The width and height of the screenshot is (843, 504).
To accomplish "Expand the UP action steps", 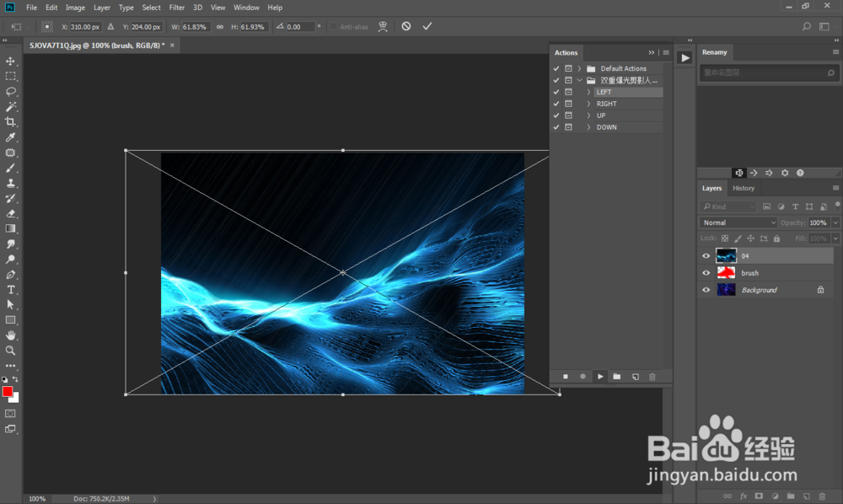I will click(588, 115).
